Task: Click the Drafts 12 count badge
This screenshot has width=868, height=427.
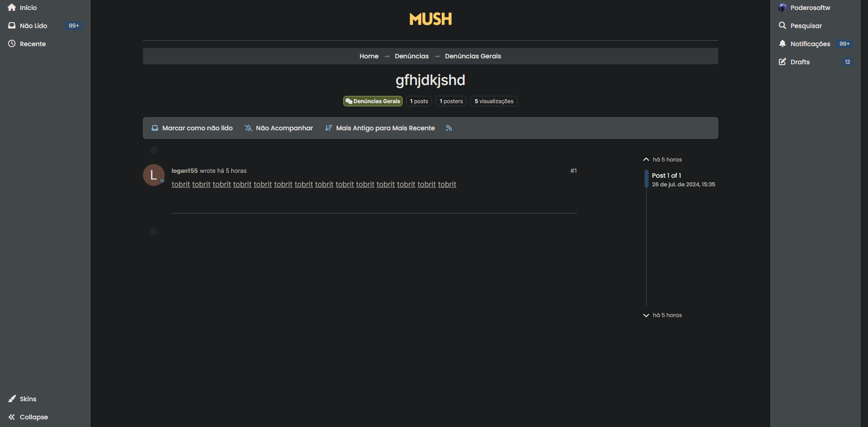Action: 848,62
